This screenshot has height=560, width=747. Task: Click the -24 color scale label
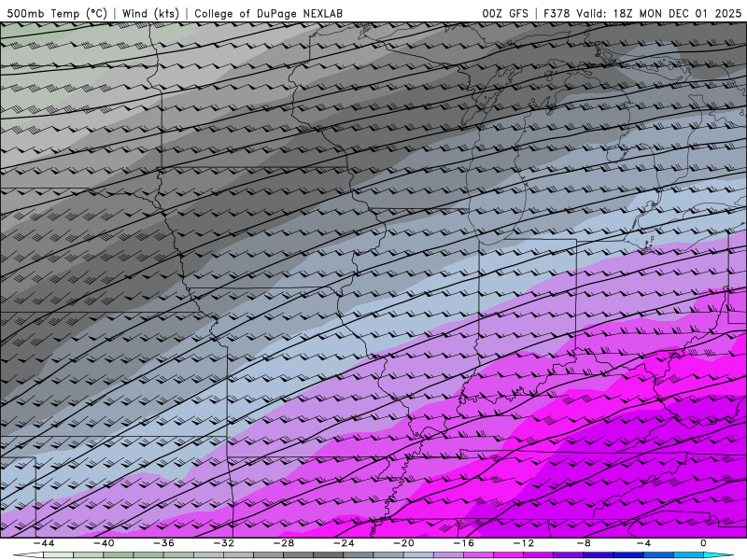(344, 543)
